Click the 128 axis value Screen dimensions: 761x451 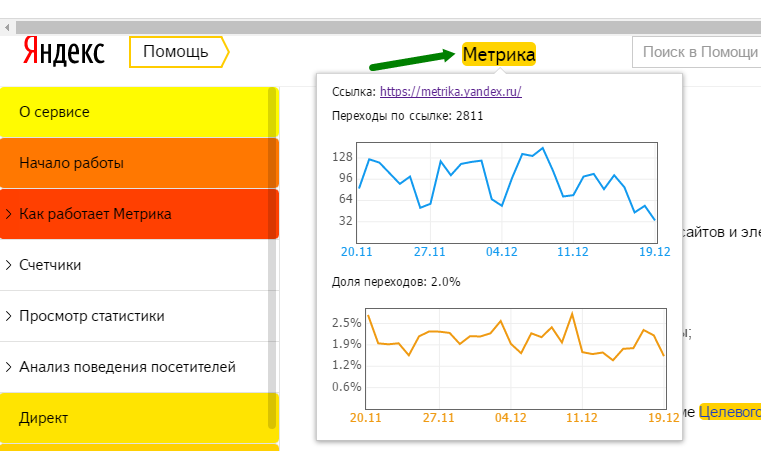(x=342, y=157)
